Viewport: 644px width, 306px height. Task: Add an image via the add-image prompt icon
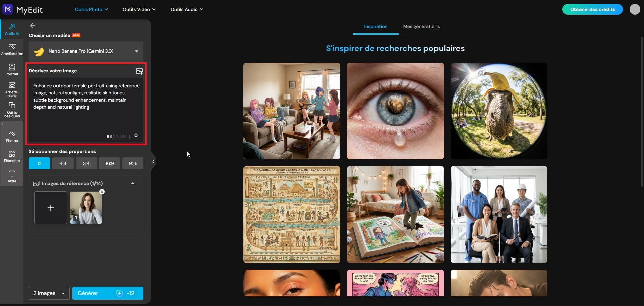(139, 71)
